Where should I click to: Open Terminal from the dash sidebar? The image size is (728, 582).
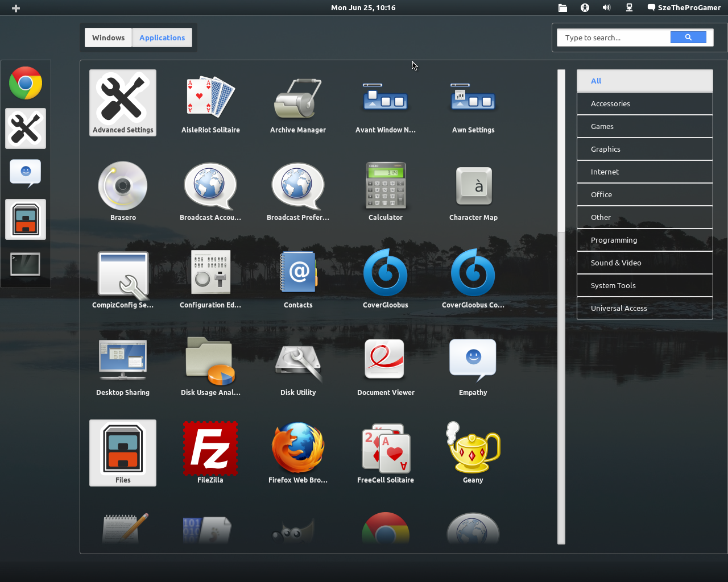tap(26, 265)
